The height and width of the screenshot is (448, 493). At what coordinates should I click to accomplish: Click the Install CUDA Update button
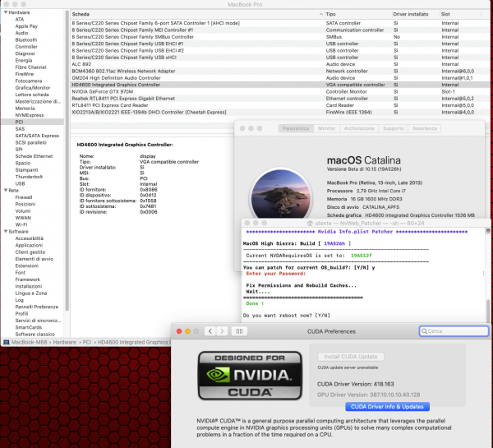(351, 357)
